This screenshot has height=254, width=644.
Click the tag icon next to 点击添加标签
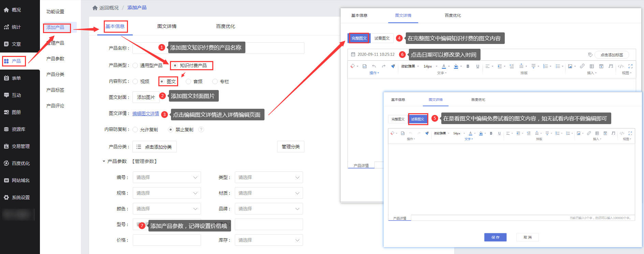(x=590, y=55)
